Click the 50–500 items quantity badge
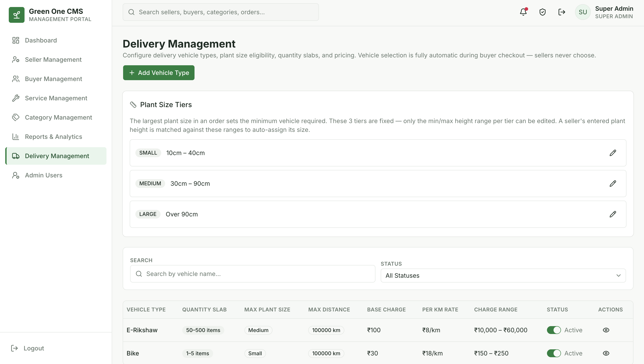Image resolution: width=644 pixels, height=364 pixels. click(203, 330)
